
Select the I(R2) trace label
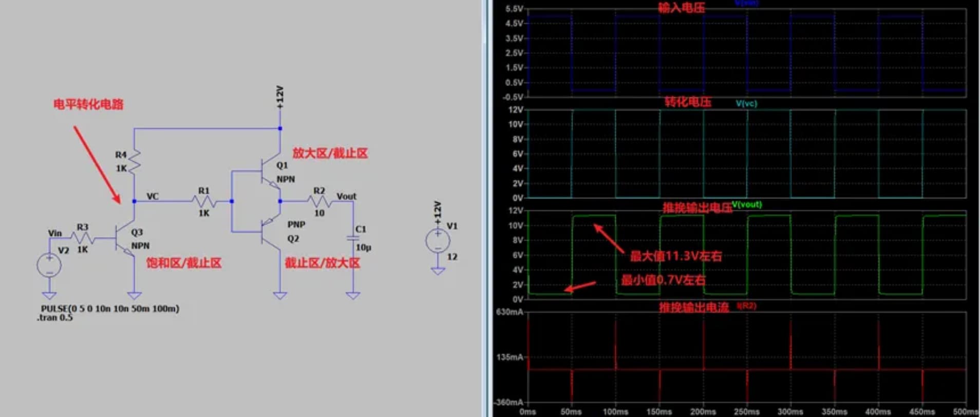[746, 305]
